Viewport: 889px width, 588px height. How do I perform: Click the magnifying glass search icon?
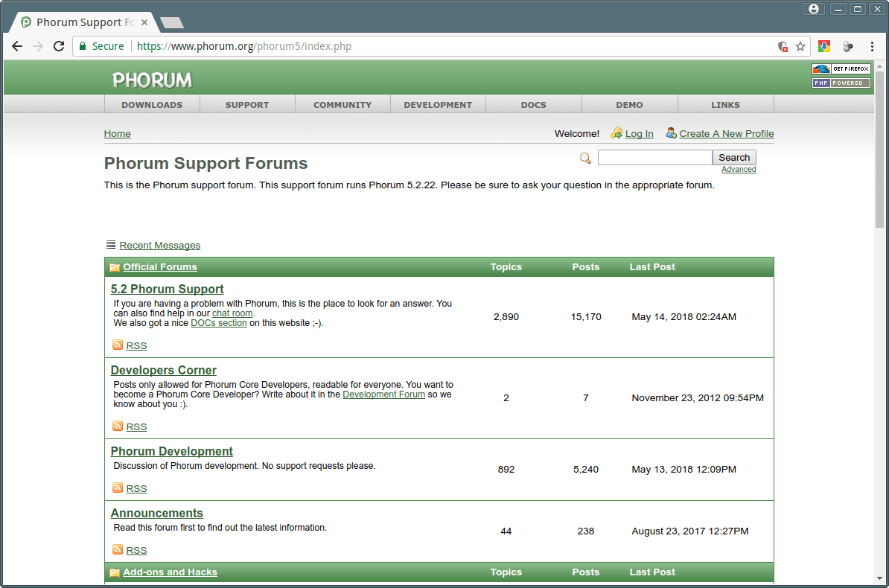click(x=585, y=158)
